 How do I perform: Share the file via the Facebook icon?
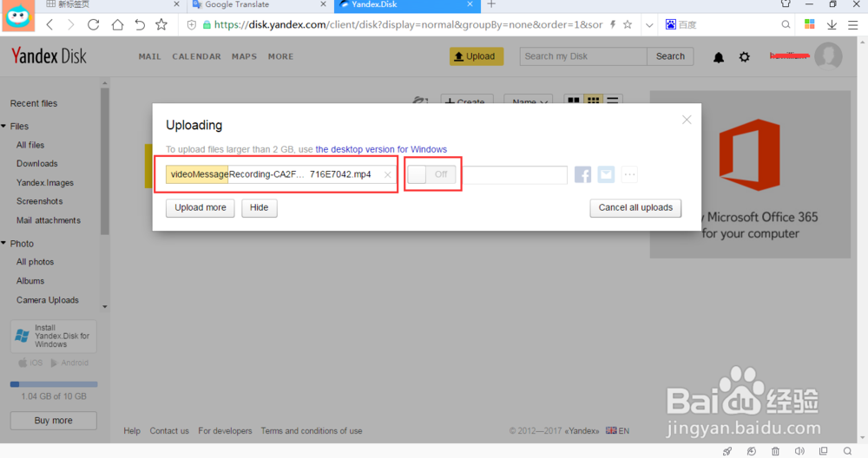[x=582, y=175]
